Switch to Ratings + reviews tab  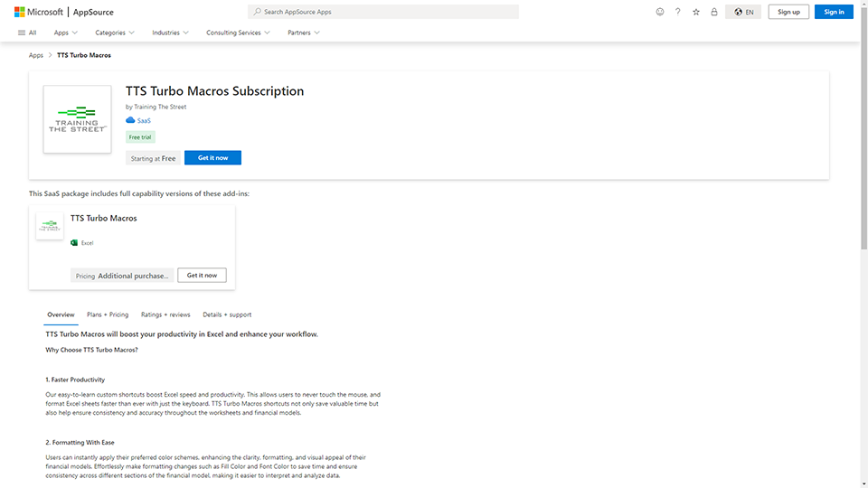(165, 314)
